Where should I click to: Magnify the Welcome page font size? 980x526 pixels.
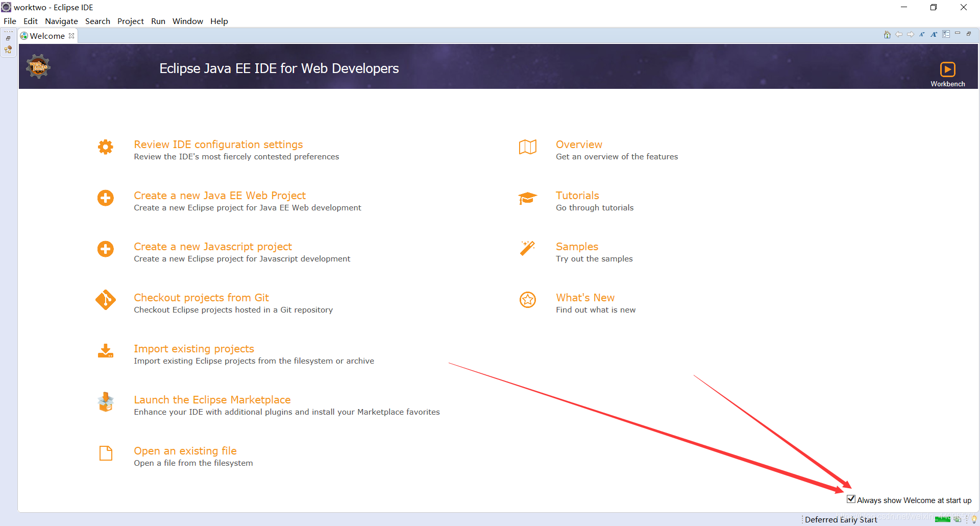coord(934,35)
